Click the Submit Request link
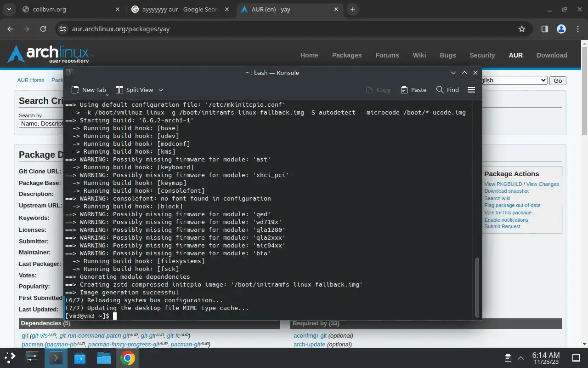The image size is (588, 368). coord(502,226)
